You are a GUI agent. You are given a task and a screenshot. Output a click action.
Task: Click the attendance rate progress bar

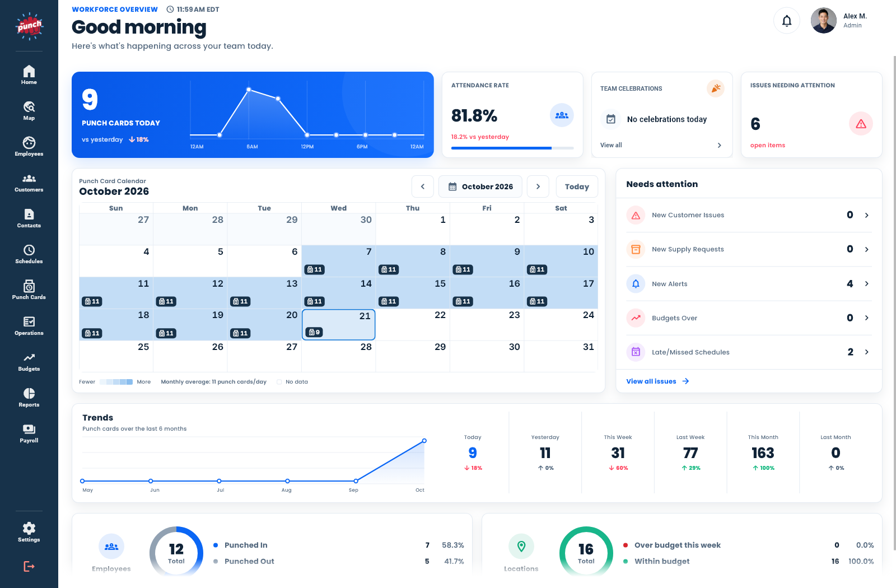pos(512,148)
